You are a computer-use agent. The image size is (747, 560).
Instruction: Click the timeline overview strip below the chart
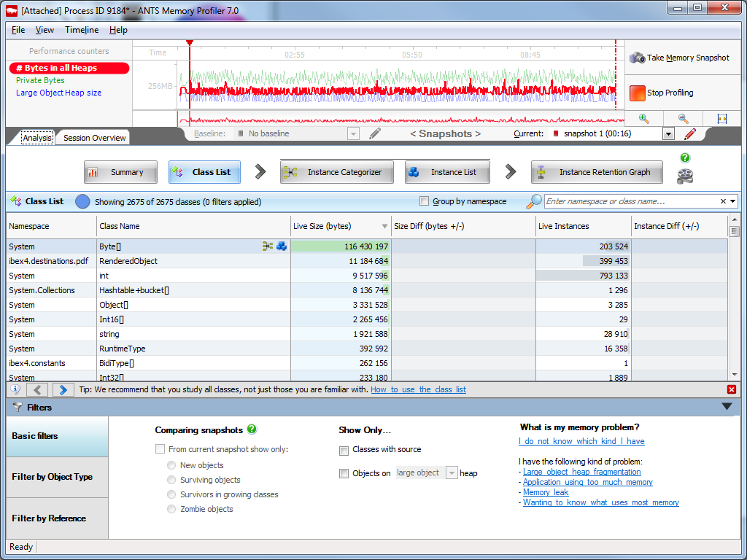pyautogui.click(x=400, y=119)
